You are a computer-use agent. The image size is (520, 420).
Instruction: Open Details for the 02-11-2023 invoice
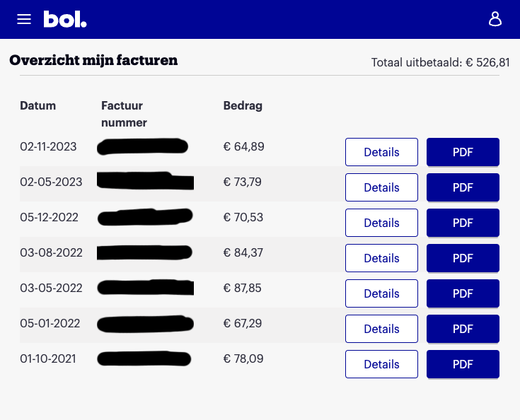point(381,152)
